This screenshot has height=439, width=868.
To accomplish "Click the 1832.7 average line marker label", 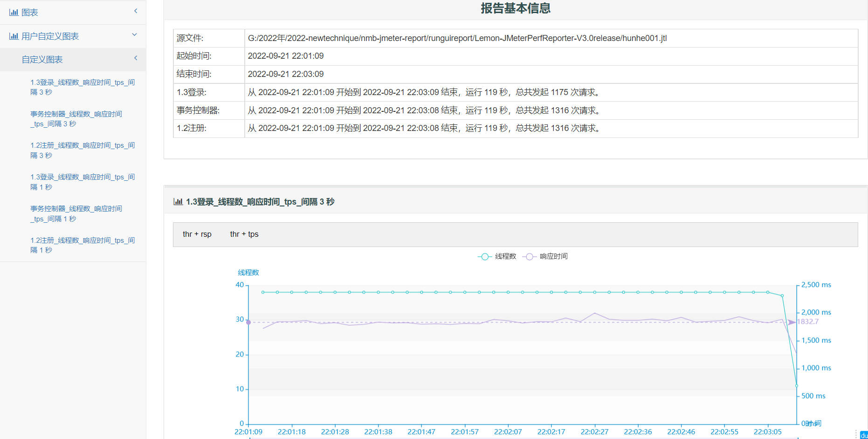I will [x=808, y=322].
